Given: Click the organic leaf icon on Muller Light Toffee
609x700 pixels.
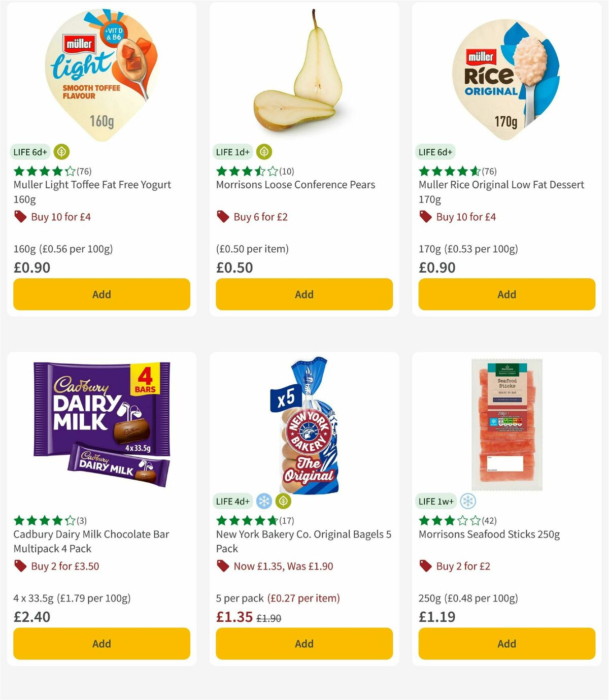Looking at the screenshot, I should click(x=61, y=152).
